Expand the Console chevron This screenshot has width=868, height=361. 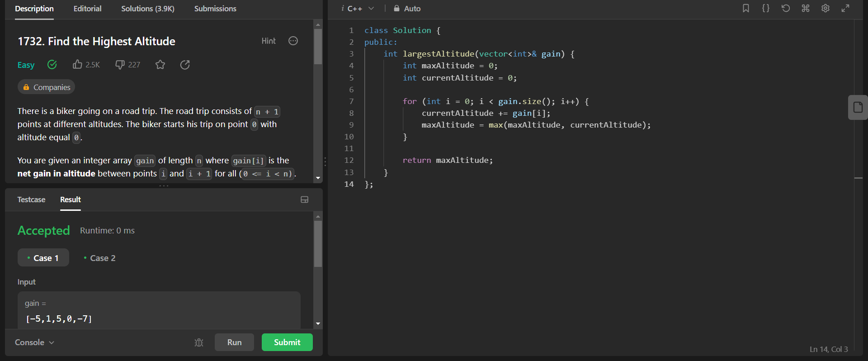pos(52,342)
